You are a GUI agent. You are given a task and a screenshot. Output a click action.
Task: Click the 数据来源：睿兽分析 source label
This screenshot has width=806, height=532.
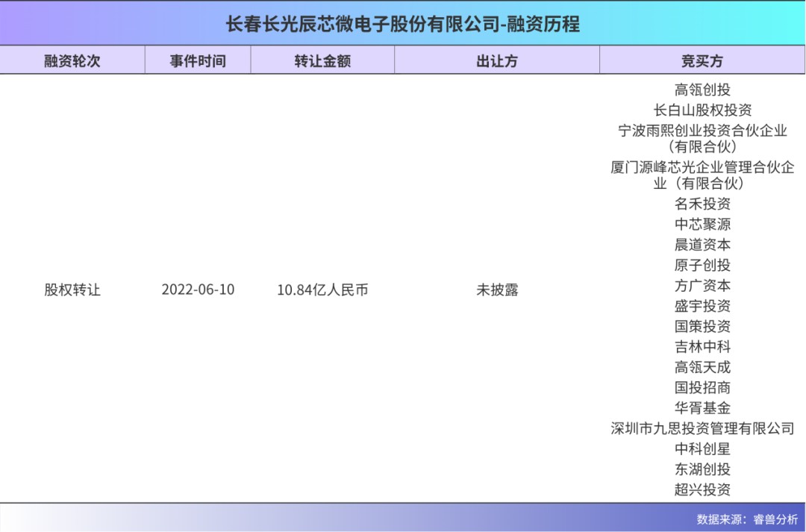click(747, 519)
